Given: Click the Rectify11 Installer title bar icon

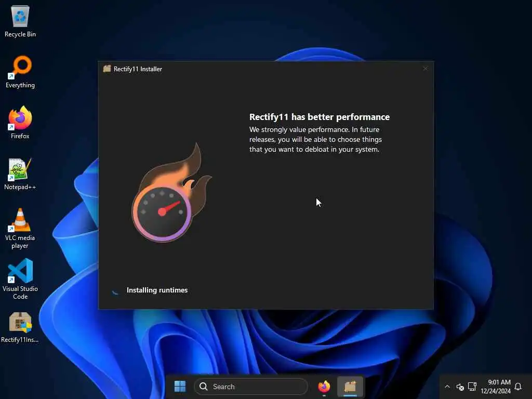Looking at the screenshot, I should click(107, 69).
